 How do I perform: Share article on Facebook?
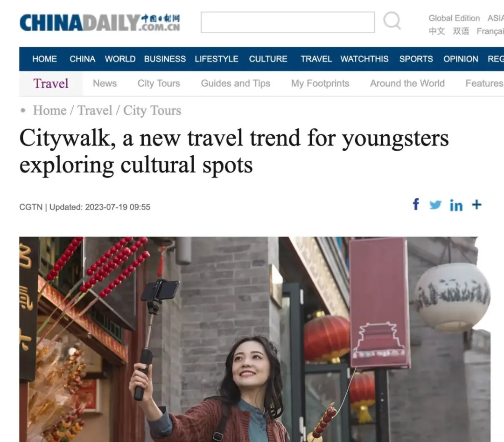pyautogui.click(x=416, y=204)
